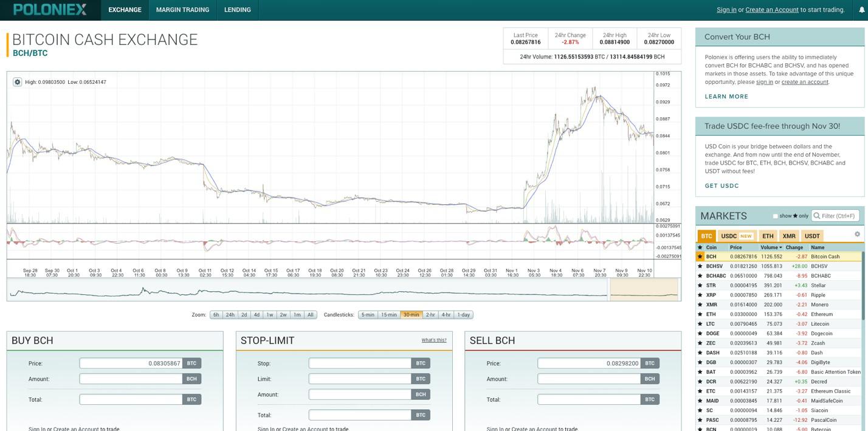Select the Dogecoin market row
The width and height of the screenshot is (868, 431).
pyautogui.click(x=779, y=333)
